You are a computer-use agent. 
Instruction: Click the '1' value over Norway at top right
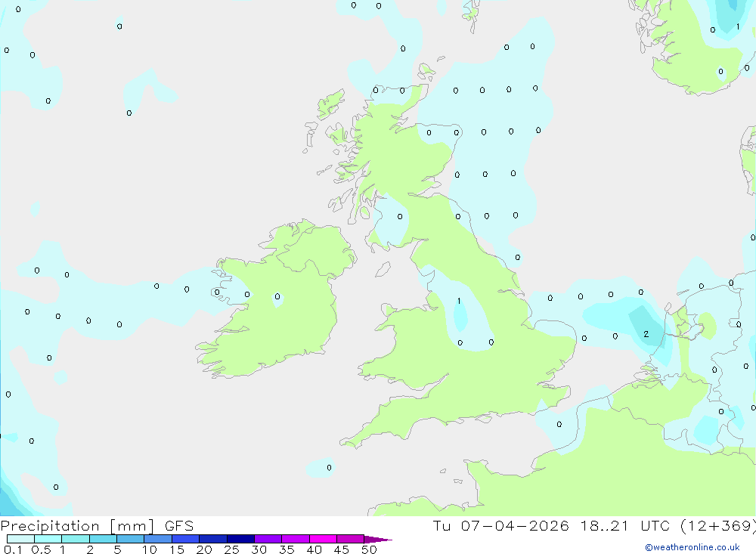738,27
